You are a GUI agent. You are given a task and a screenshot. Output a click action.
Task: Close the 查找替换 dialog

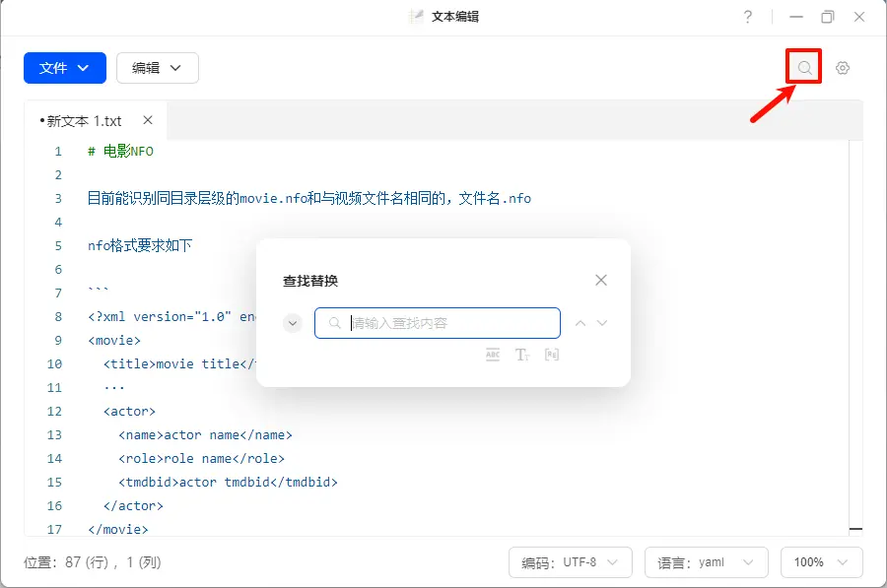[x=601, y=281]
